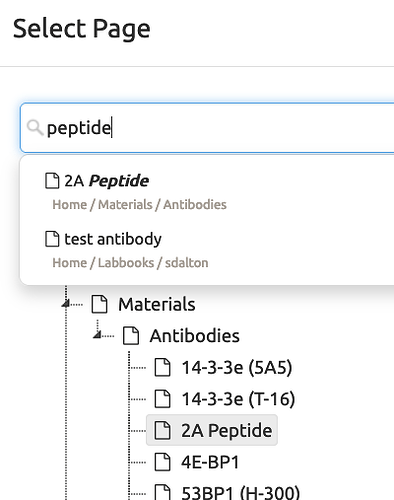
Task: Click the page icon next to Materials
Action: point(99,304)
